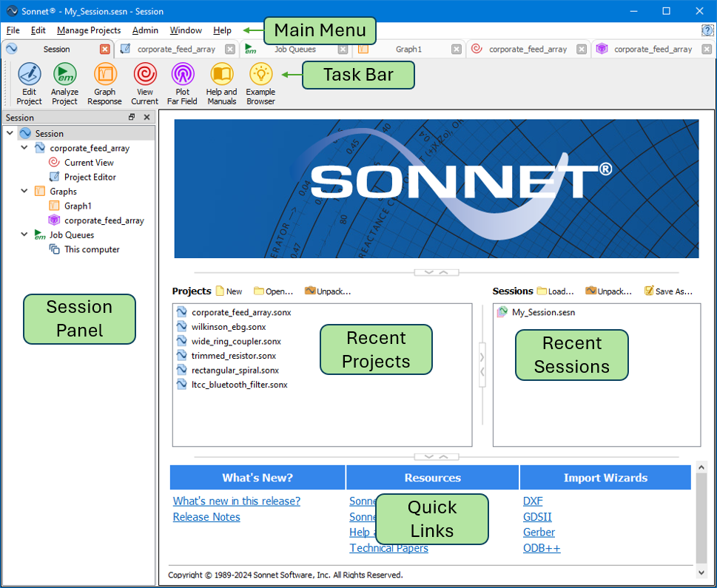Click Load... in the Sessions header
This screenshot has width=717, height=588.
pyautogui.click(x=556, y=291)
